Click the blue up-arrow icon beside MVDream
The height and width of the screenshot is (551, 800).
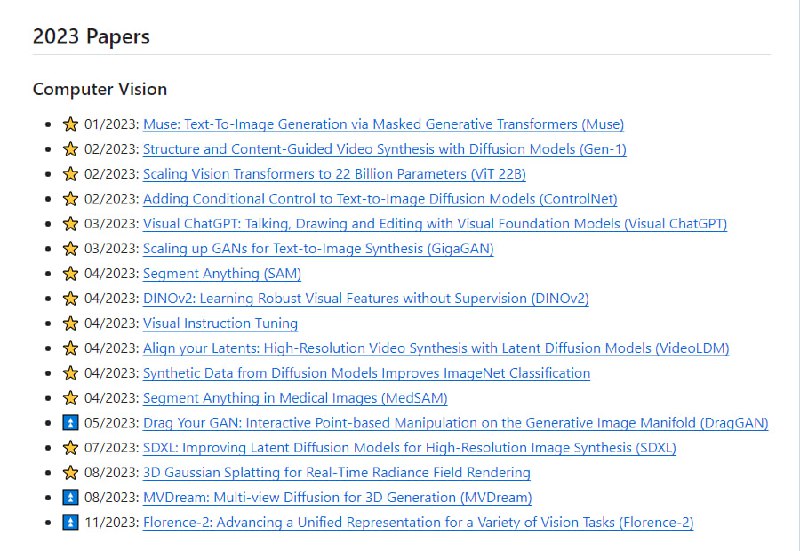coord(70,497)
